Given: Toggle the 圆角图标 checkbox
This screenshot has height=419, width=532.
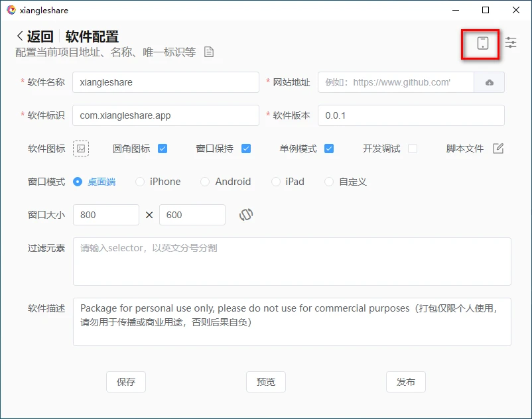Looking at the screenshot, I should 163,149.
